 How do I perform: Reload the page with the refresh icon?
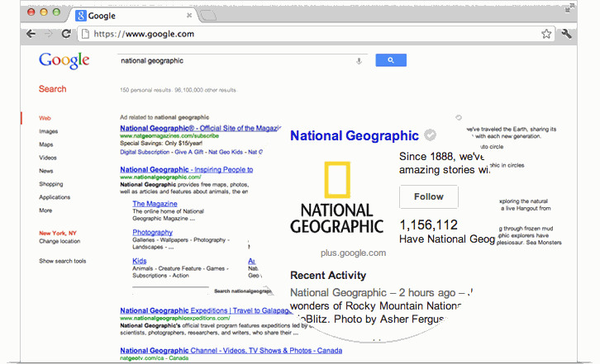(66, 34)
